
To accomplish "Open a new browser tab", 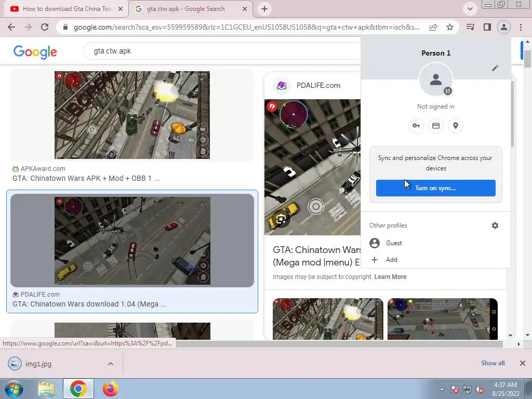I will (264, 9).
